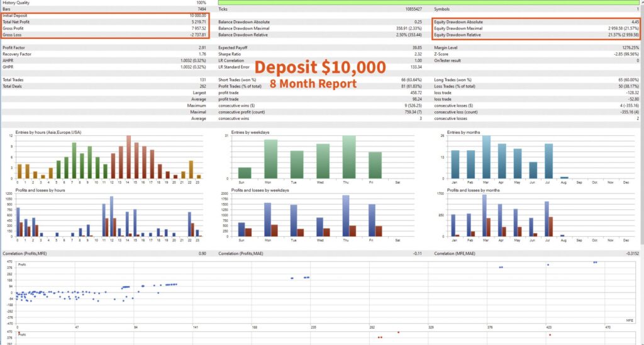Click the scrollbar up arrow at top right
The width and height of the screenshot is (644, 345).
click(641, 2)
